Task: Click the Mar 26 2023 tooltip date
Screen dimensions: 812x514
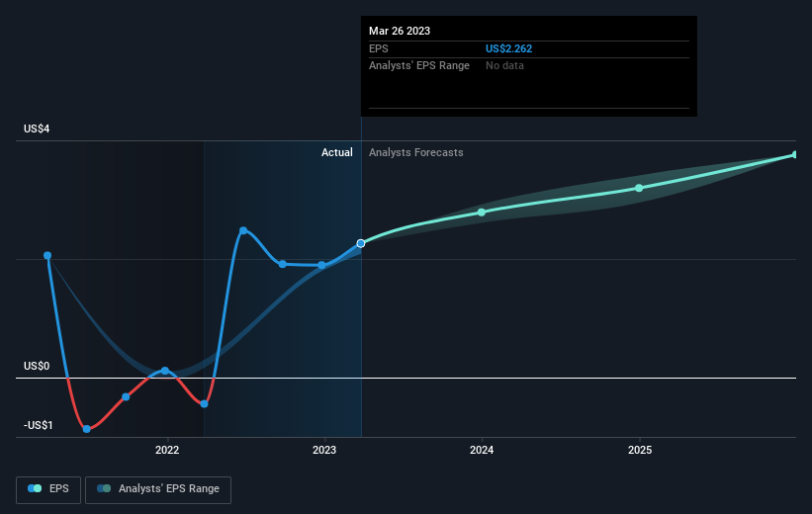Action: click(400, 31)
